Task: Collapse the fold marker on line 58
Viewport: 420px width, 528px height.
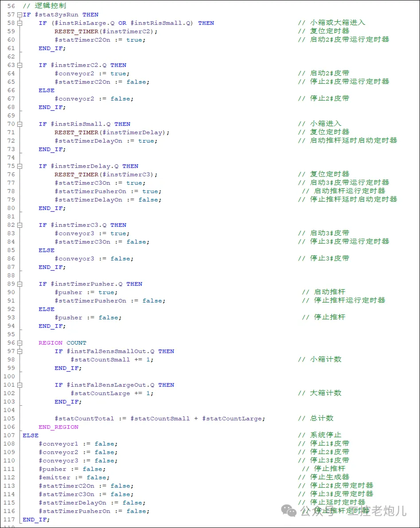Action: click(x=19, y=23)
